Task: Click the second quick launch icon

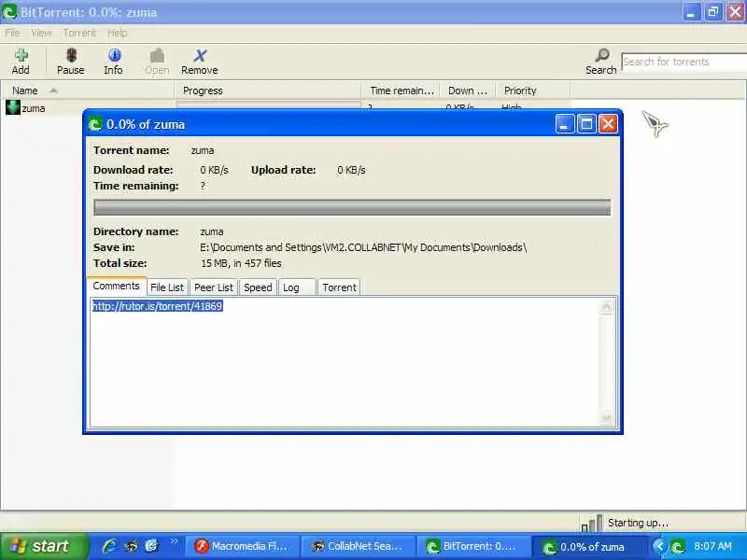Action: point(131,546)
